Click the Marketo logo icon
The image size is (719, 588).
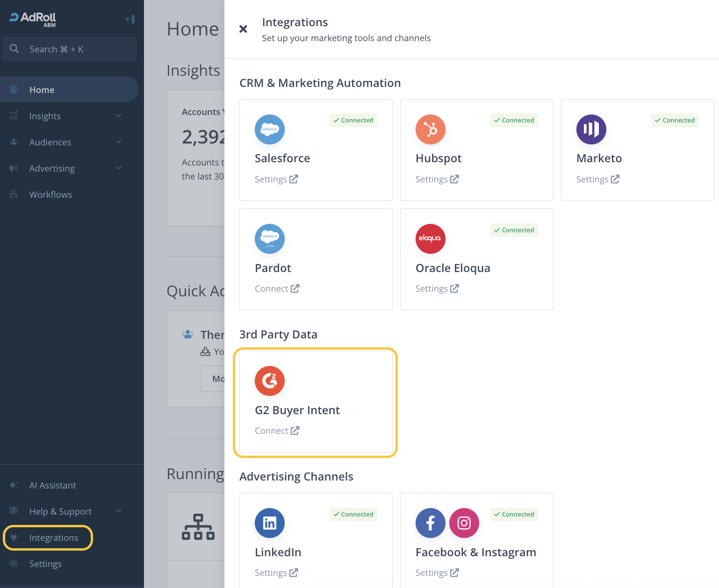tap(591, 129)
